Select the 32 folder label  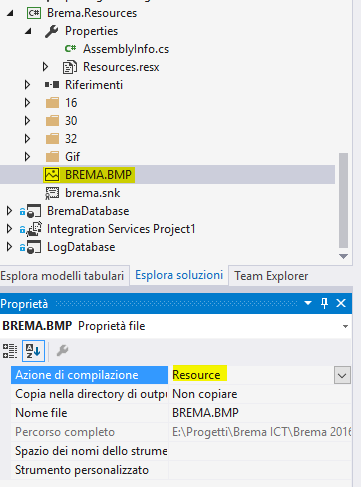[x=71, y=139]
